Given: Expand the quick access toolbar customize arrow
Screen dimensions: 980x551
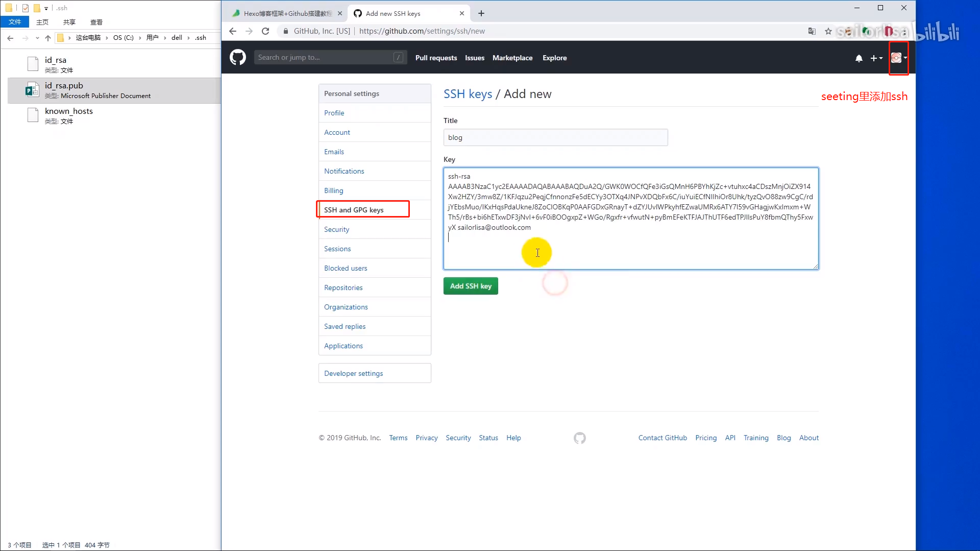Looking at the screenshot, I should point(45,8).
